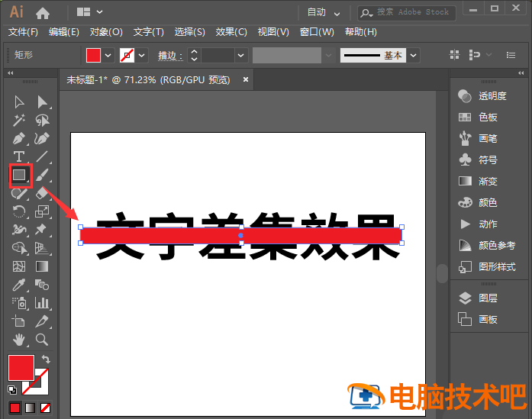Select the Zoom magnifier tool
532x419 pixels.
(42, 339)
